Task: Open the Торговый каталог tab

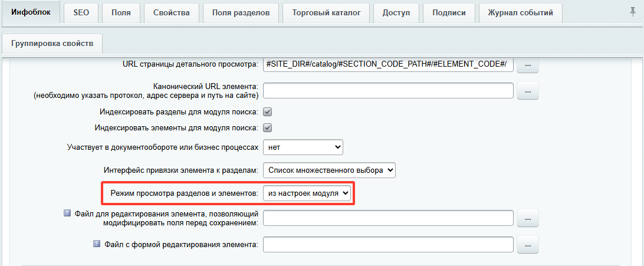Action: (x=327, y=13)
